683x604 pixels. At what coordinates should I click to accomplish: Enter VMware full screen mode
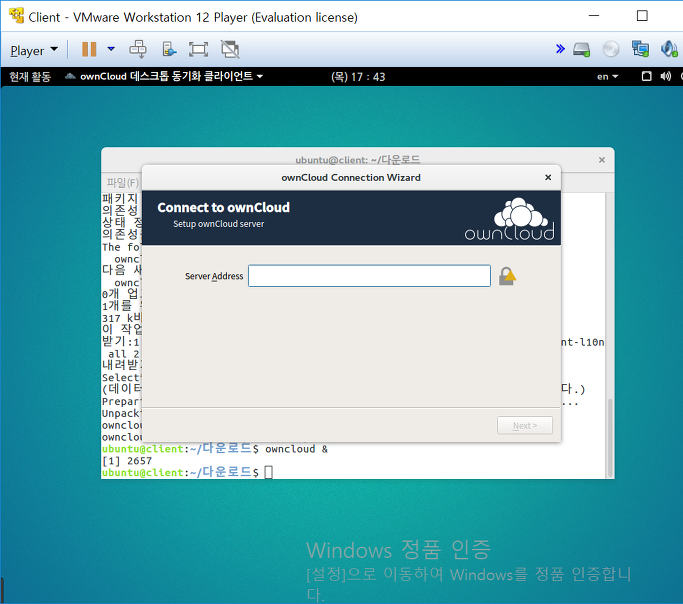pos(198,49)
